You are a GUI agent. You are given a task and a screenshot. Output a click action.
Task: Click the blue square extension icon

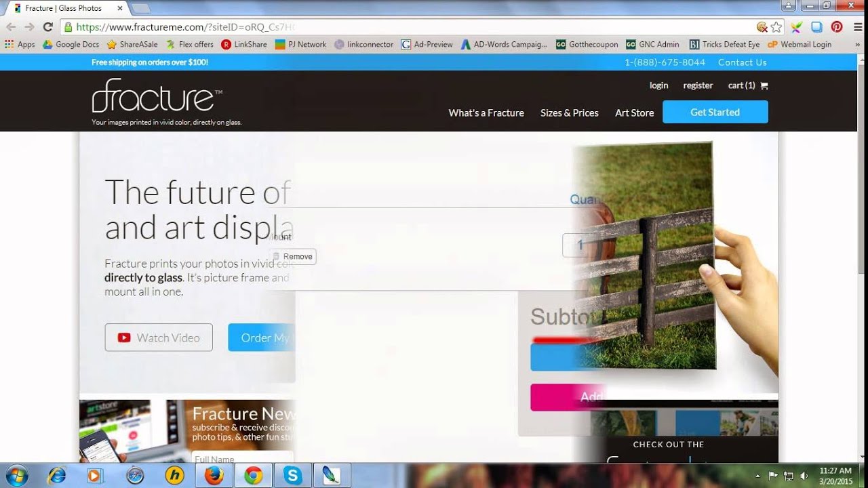pyautogui.click(x=817, y=27)
